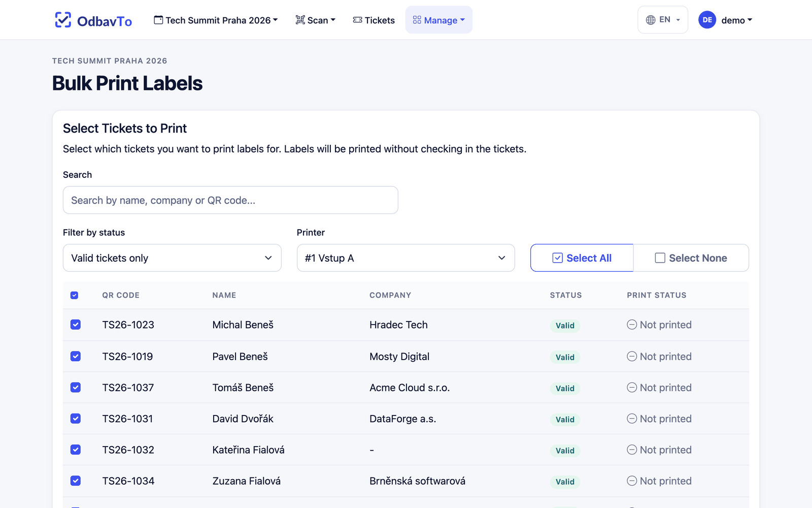The width and height of the screenshot is (812, 508).
Task: Click the Select None button
Action: click(691, 258)
